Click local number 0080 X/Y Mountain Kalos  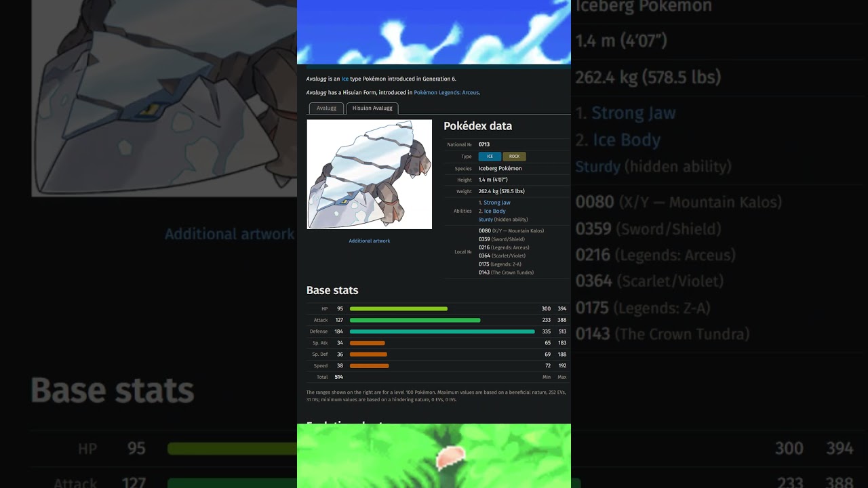click(x=511, y=231)
